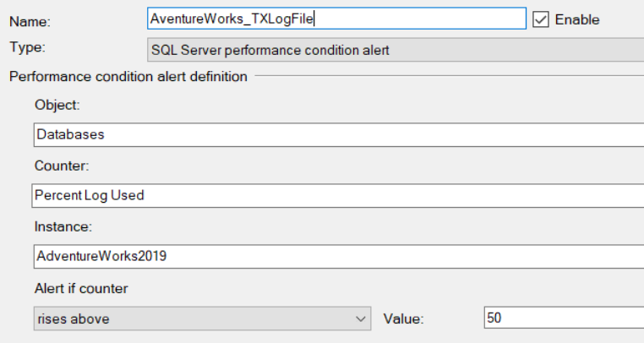Tick the Enable checkbox box

point(541,19)
